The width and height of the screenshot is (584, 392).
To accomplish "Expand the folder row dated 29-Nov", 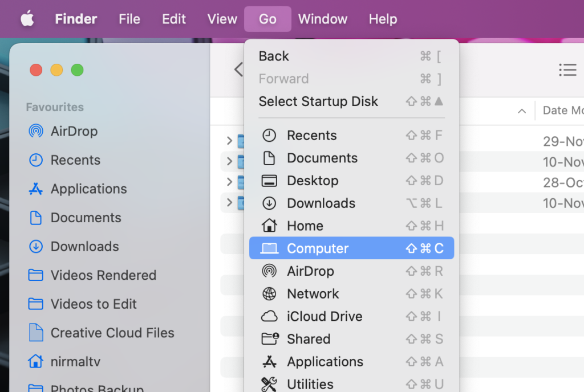I will click(229, 141).
